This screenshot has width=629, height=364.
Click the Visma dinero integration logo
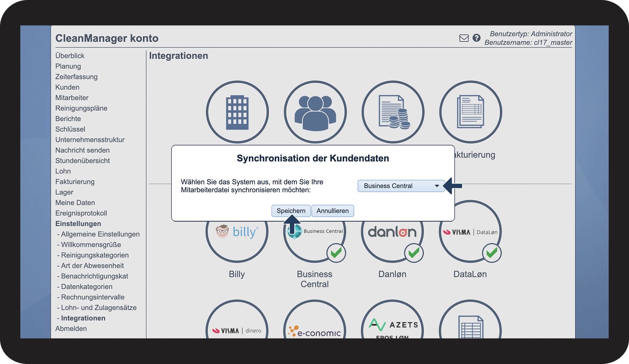pos(237,331)
